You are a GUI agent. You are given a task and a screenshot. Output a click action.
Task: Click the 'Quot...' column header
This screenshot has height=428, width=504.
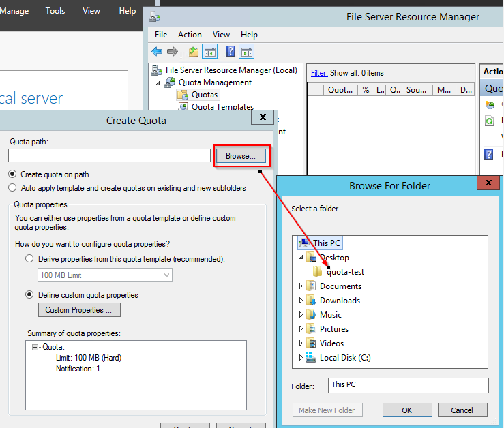[x=341, y=90]
